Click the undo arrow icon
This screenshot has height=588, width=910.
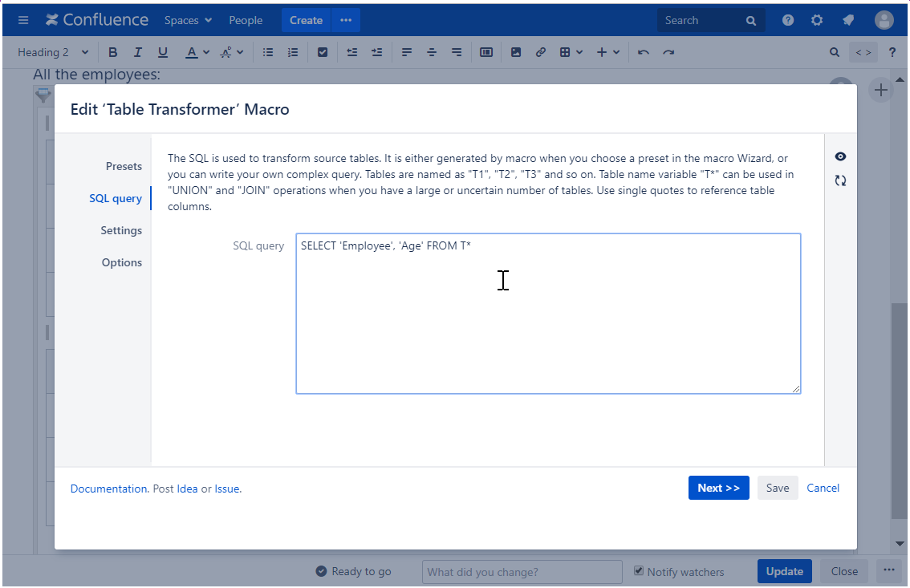pos(643,52)
